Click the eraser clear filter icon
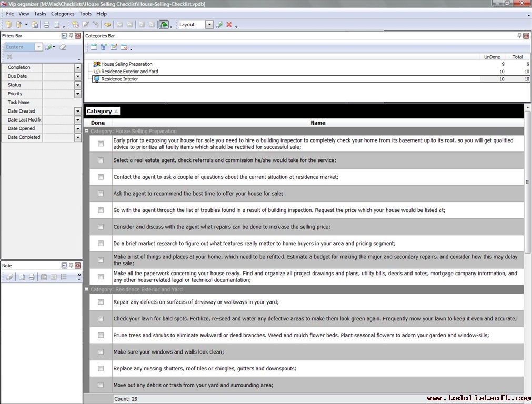Screen dimensions: 532x404 (63, 47)
